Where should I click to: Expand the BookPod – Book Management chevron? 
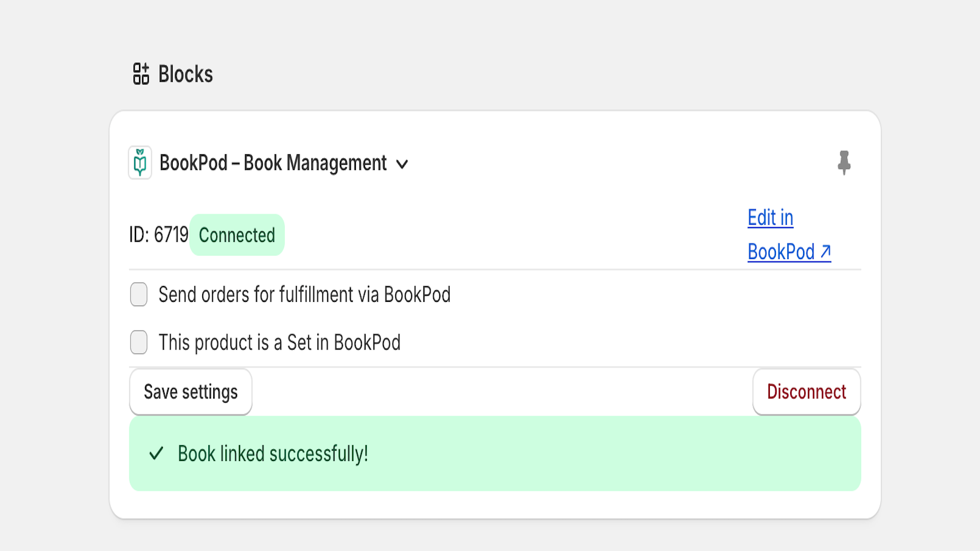pyautogui.click(x=402, y=164)
